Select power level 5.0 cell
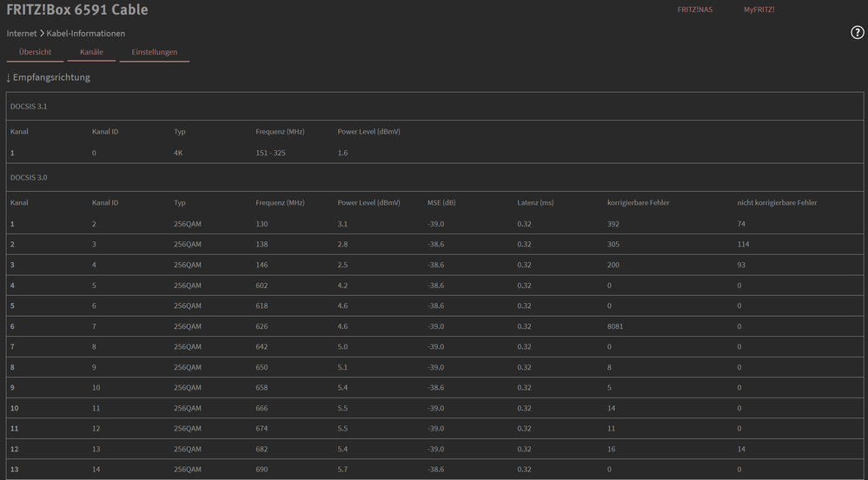868x480 pixels. pos(342,346)
